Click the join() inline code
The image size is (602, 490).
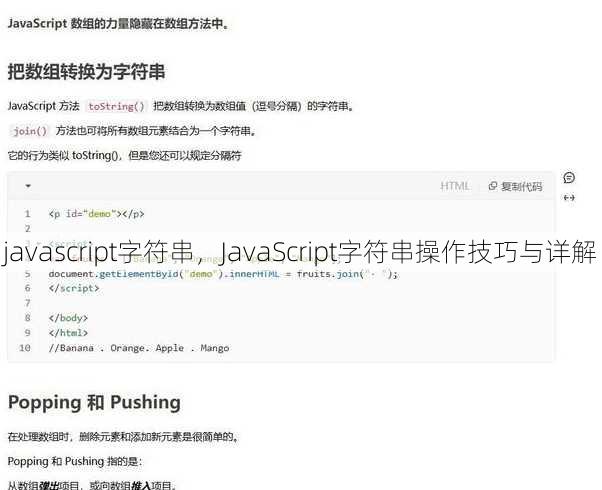(30, 131)
